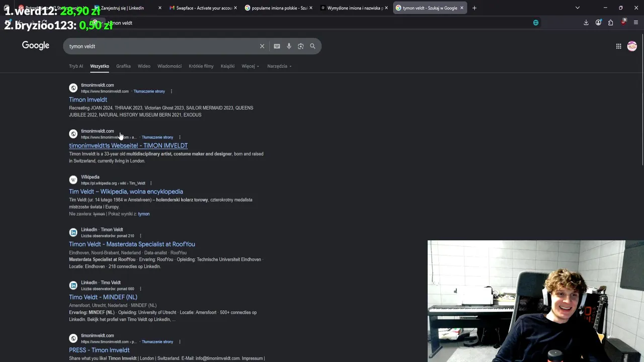The width and height of the screenshot is (644, 362).
Task: Go to Google home via the logo
Action: 35,46
